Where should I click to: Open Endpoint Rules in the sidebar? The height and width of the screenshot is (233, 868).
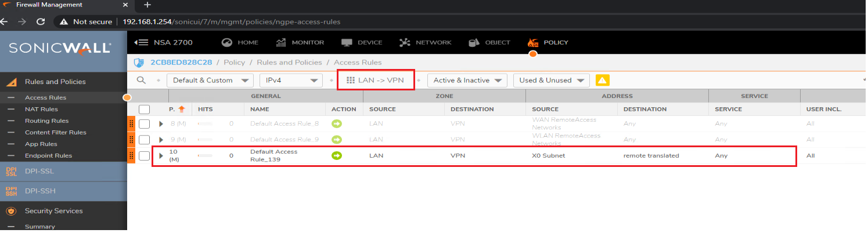(48, 155)
